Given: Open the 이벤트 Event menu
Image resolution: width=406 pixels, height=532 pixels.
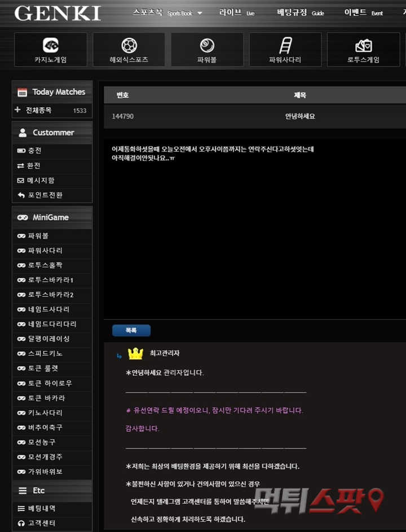Looking at the screenshot, I should (x=363, y=12).
